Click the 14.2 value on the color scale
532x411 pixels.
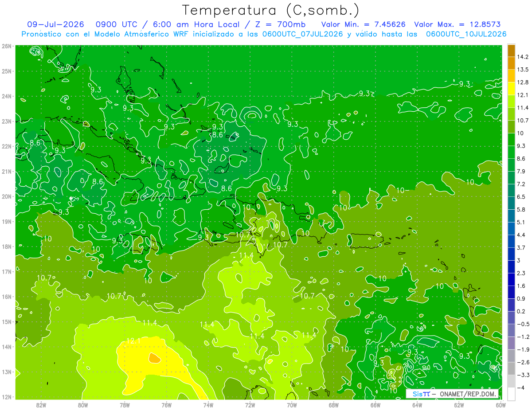pyautogui.click(x=523, y=57)
